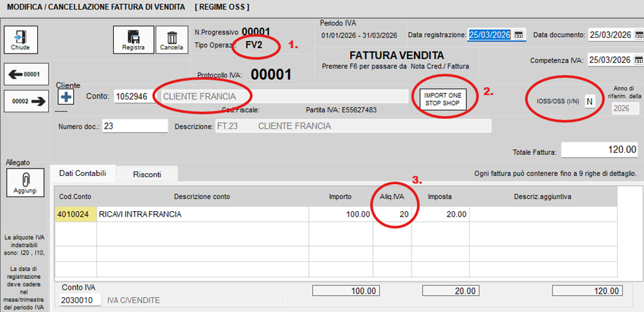Open calendar for Data registrazione

[x=519, y=35]
